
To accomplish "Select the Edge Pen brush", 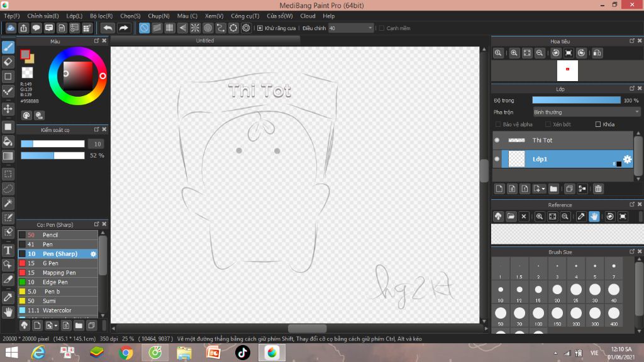I will (58, 282).
